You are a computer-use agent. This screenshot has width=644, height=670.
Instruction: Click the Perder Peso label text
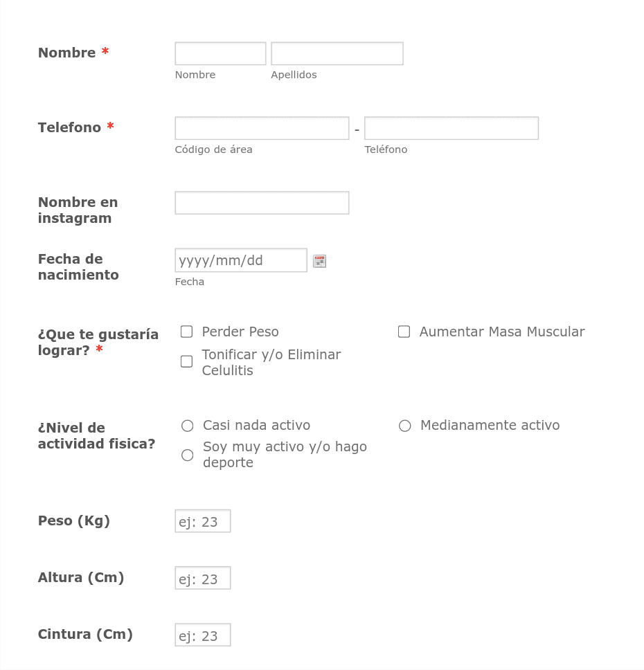(x=240, y=332)
